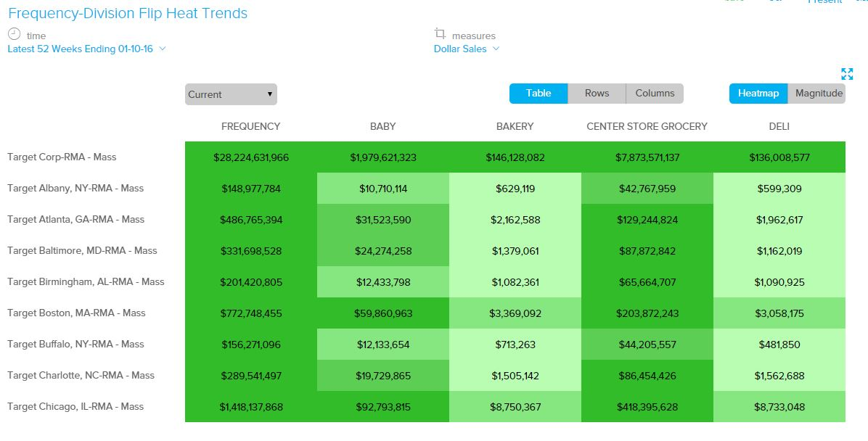The image size is (868, 441).
Task: Click the DELI column header
Action: click(779, 126)
